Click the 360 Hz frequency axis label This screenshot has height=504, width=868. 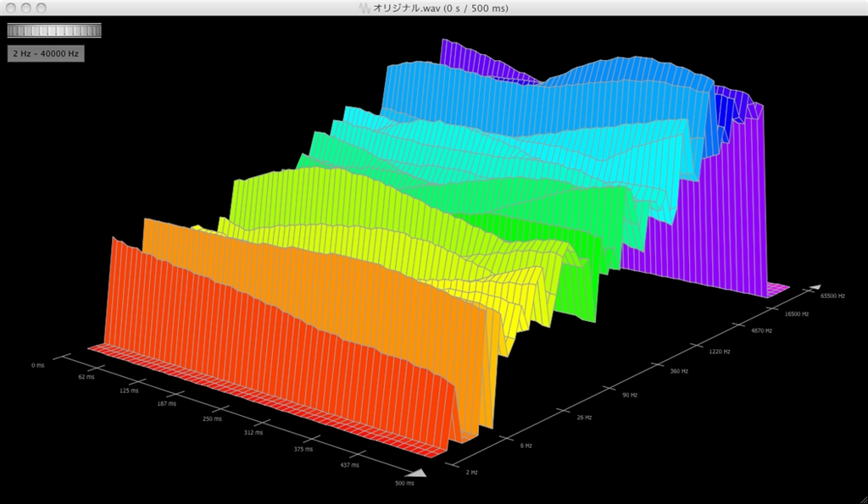coord(679,371)
